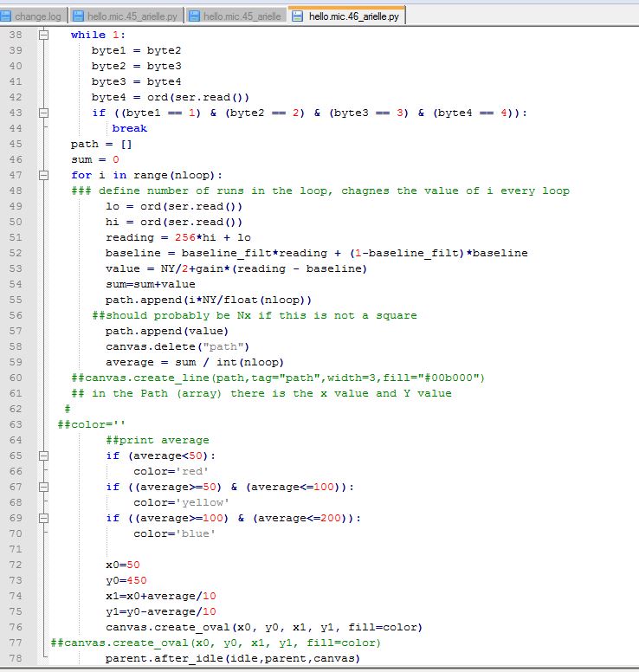Click the 'hi = ord(ser.read())' line
The width and height of the screenshot is (639, 672).
(x=174, y=222)
